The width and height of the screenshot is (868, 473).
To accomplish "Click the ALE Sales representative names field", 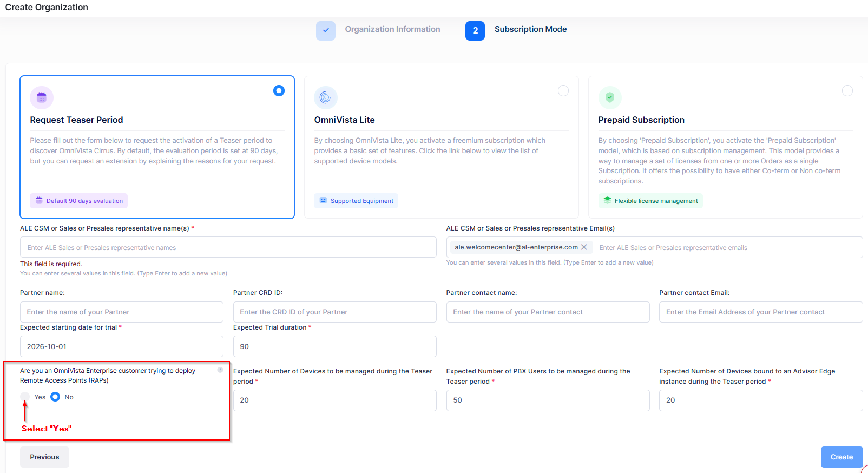I will [x=228, y=247].
